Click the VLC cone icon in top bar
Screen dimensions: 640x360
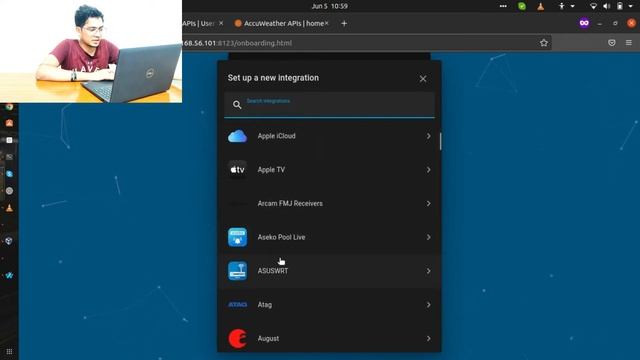click(540, 6)
